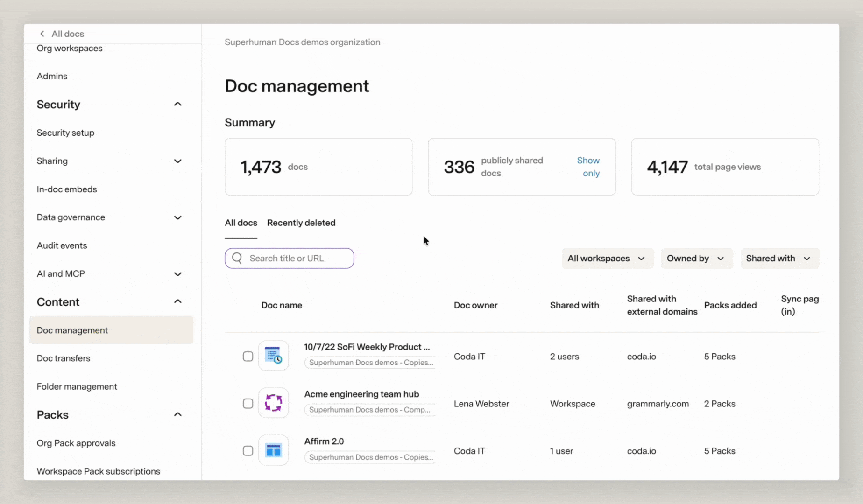Expand the AI and MCP chevron
Screen dimensions: 863x504
(x=177, y=274)
